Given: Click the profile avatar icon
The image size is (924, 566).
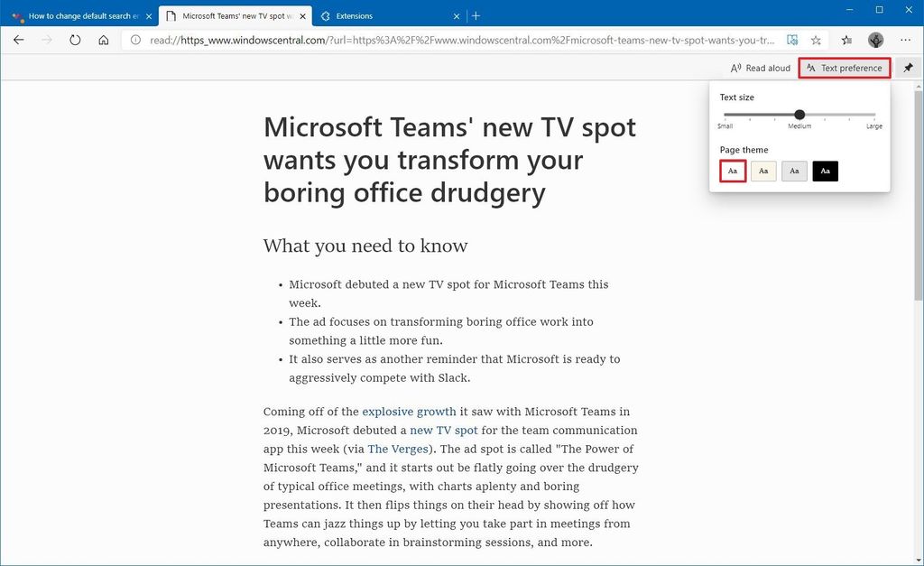Looking at the screenshot, I should click(x=875, y=40).
